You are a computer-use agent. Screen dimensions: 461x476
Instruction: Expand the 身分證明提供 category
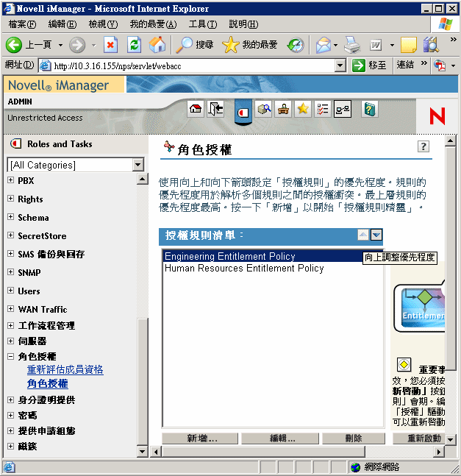(10, 399)
